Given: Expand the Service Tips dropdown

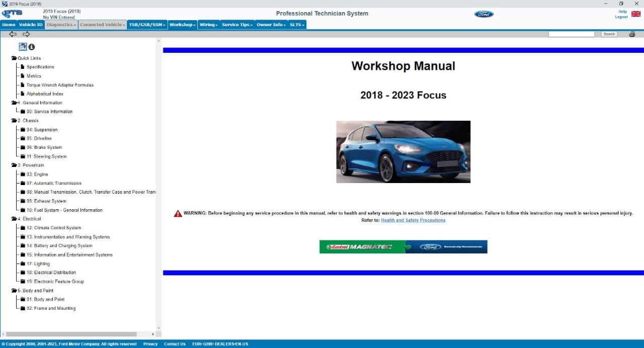Looking at the screenshot, I should pyautogui.click(x=236, y=24).
